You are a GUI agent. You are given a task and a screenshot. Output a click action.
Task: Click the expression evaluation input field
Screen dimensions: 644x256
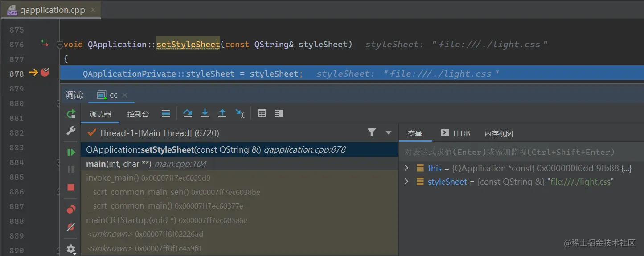pyautogui.click(x=521, y=152)
